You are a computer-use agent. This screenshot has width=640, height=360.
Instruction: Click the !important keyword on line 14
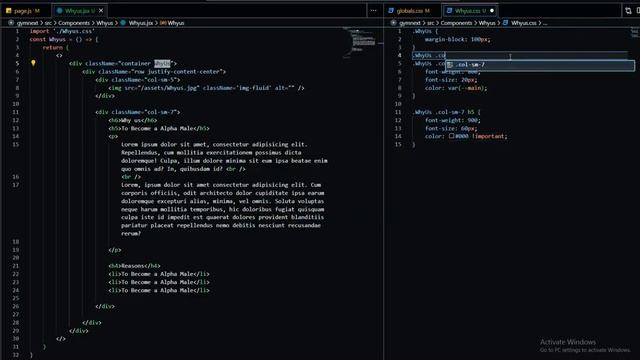488,136
